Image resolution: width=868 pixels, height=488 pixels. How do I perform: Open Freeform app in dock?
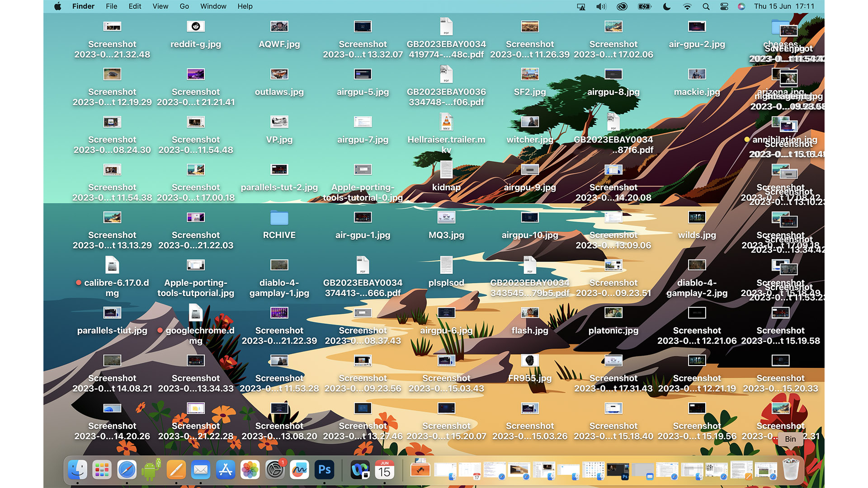pyautogui.click(x=300, y=470)
